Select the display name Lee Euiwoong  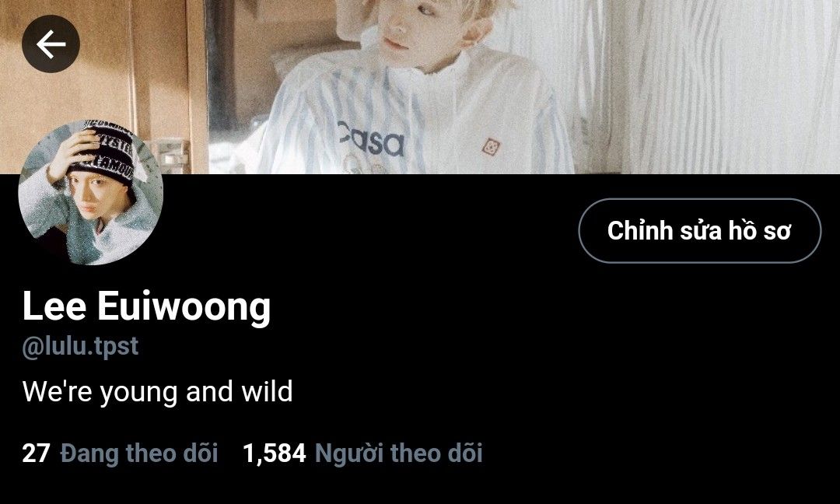coord(146,306)
